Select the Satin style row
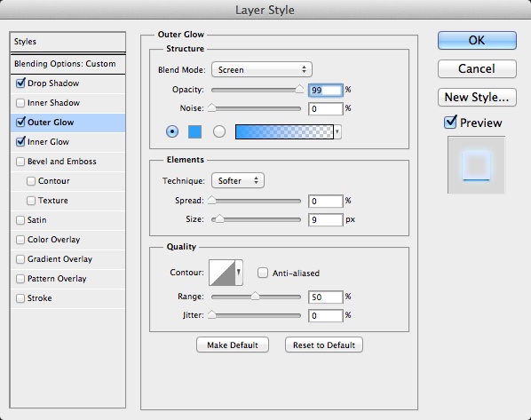531x420 pixels. point(68,220)
